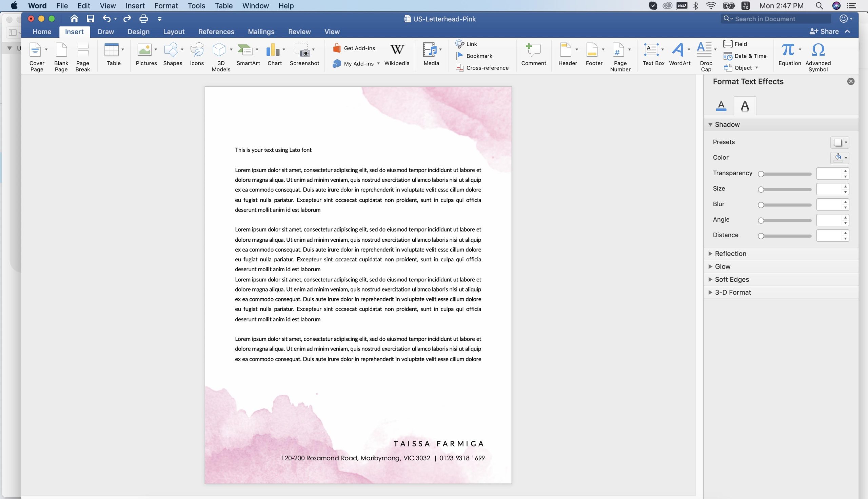Screen dimensions: 868x499
Task: Open the References ribbon tab
Action: [216, 32]
